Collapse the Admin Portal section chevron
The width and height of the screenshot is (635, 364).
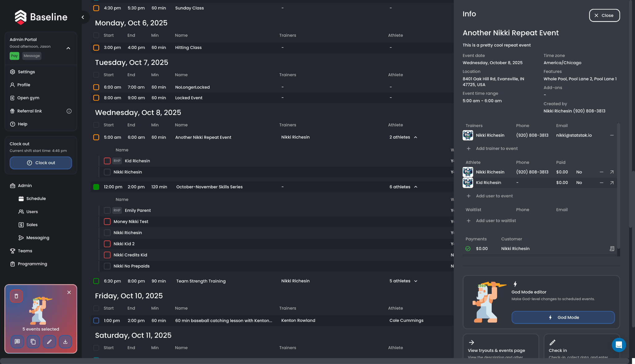pyautogui.click(x=68, y=48)
